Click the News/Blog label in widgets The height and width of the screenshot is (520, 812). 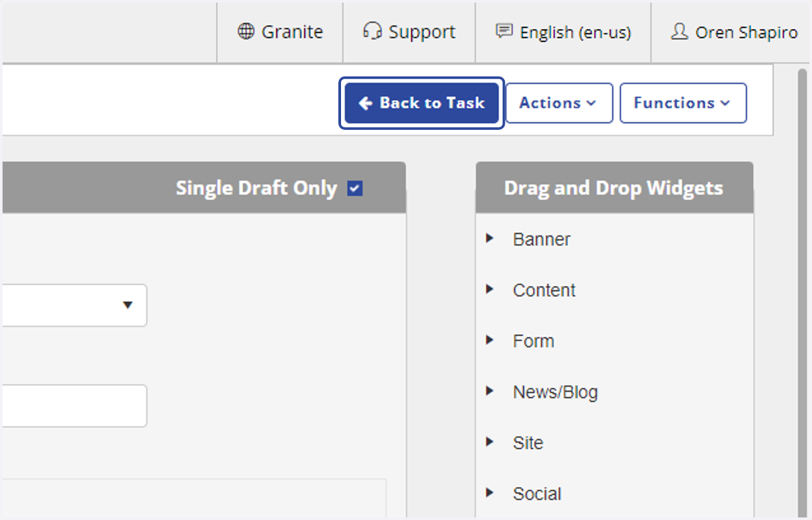coord(555,392)
